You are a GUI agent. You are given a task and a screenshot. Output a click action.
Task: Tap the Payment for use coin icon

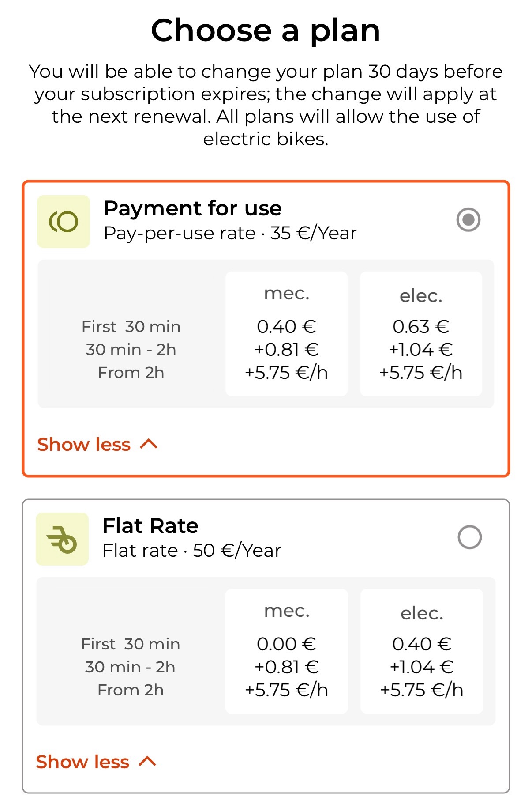pyautogui.click(x=64, y=222)
